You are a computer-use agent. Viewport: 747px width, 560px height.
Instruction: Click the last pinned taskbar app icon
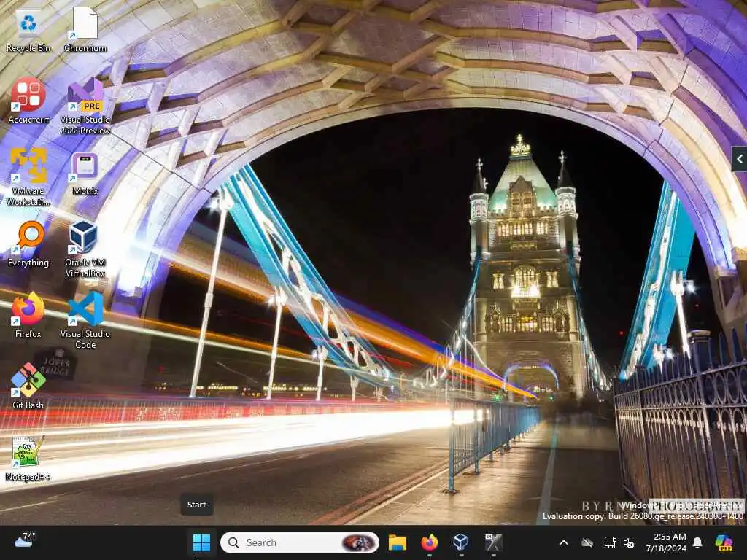[493, 542]
